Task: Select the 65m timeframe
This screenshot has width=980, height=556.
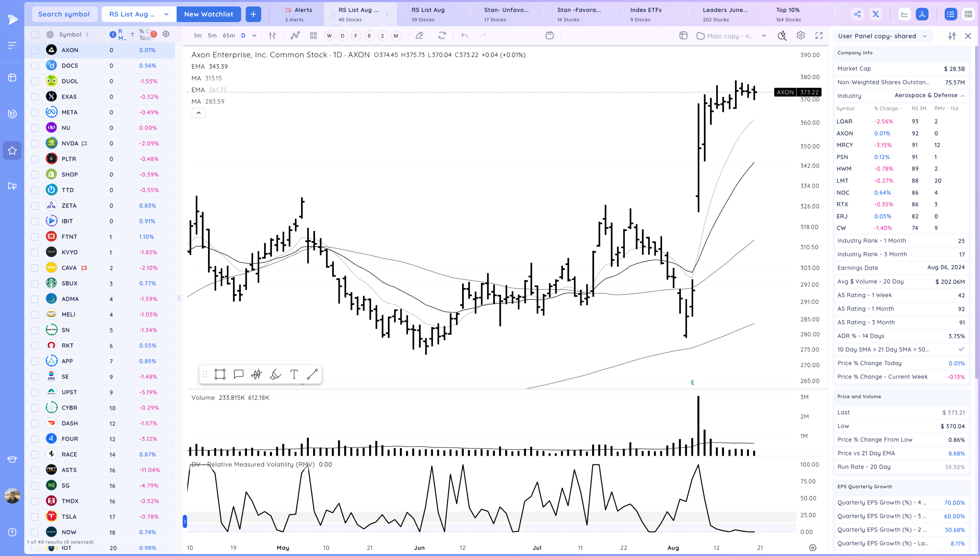Action: tap(228, 36)
